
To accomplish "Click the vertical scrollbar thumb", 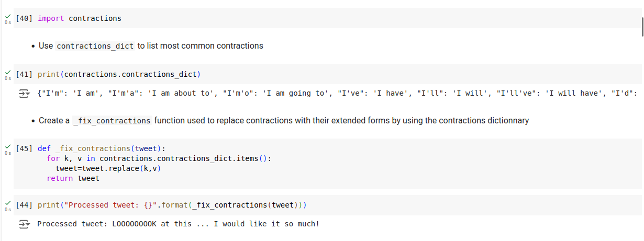I will tap(642, 26).
